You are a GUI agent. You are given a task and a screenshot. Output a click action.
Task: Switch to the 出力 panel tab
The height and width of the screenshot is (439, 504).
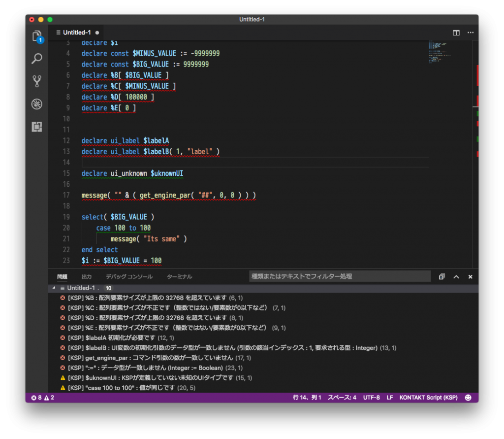coord(87,277)
